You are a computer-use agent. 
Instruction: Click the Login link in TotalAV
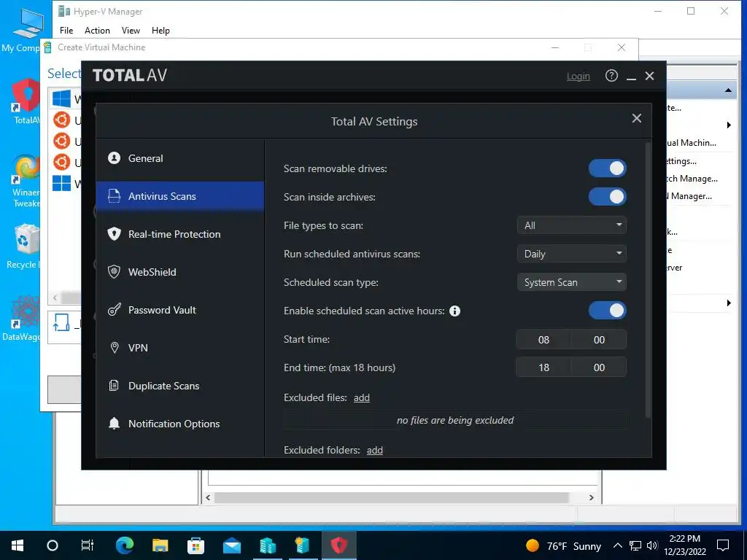[578, 76]
